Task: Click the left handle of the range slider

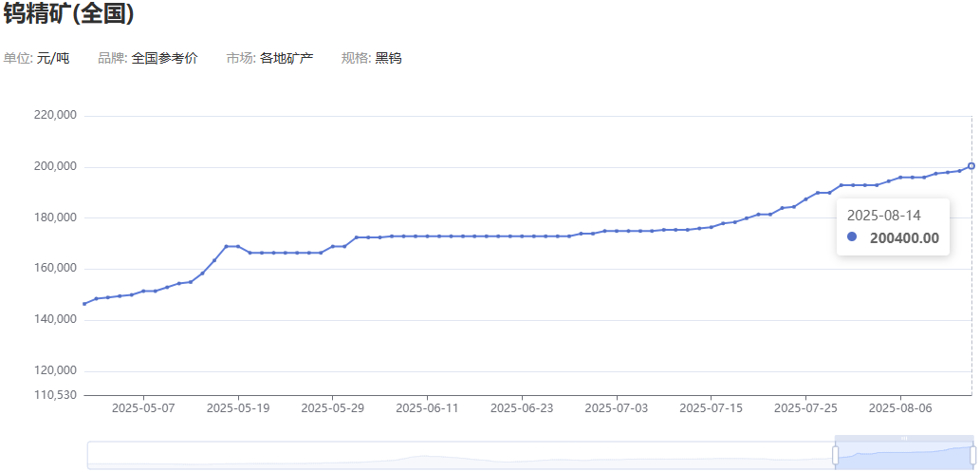Action: pos(835,455)
